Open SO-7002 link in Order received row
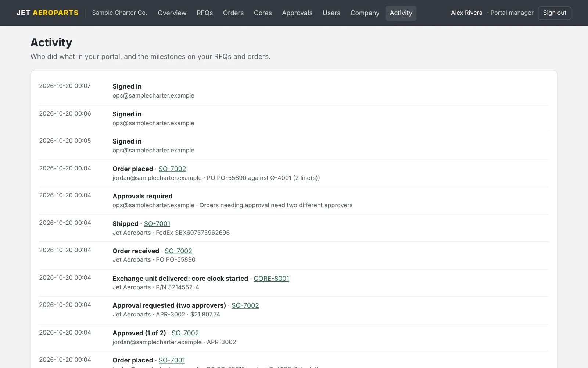The image size is (588, 368). tap(178, 251)
